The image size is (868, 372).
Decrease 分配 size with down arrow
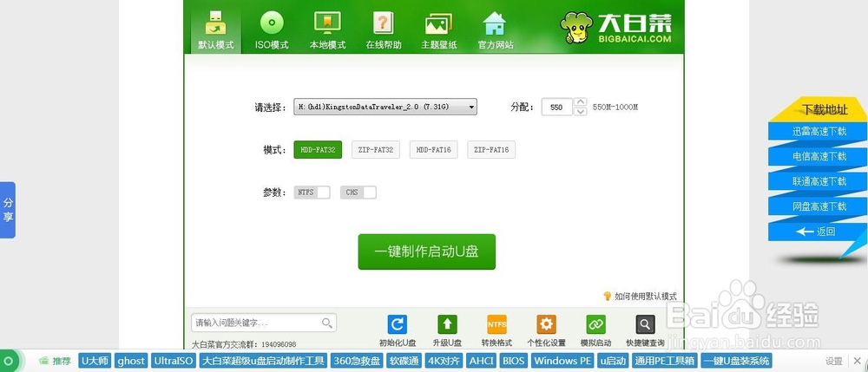(580, 112)
